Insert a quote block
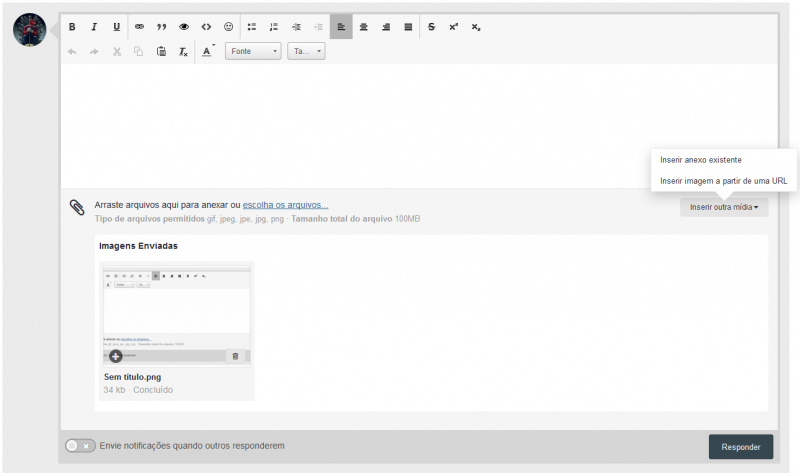800x476 pixels. tap(161, 27)
